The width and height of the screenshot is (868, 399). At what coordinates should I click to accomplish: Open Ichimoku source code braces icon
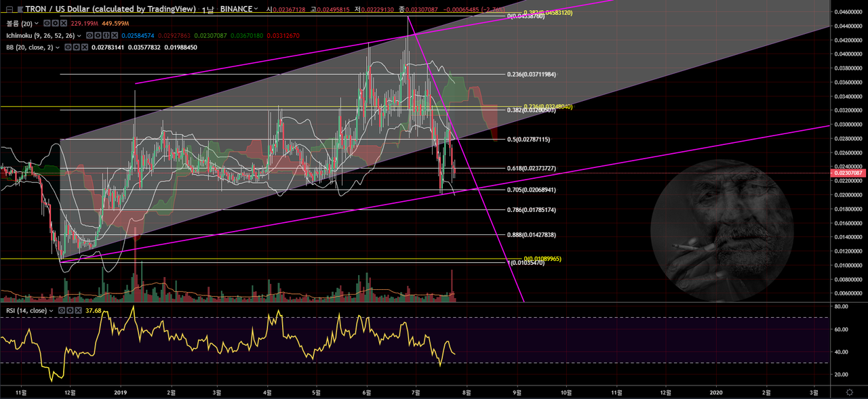[106, 35]
